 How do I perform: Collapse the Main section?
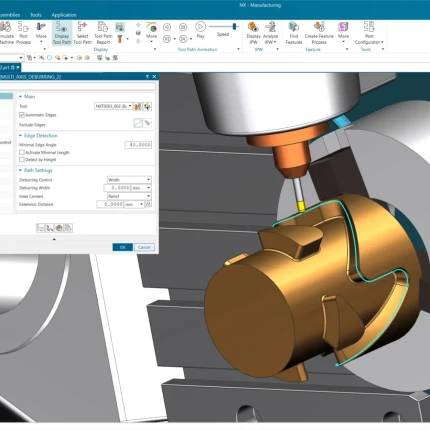coord(20,97)
